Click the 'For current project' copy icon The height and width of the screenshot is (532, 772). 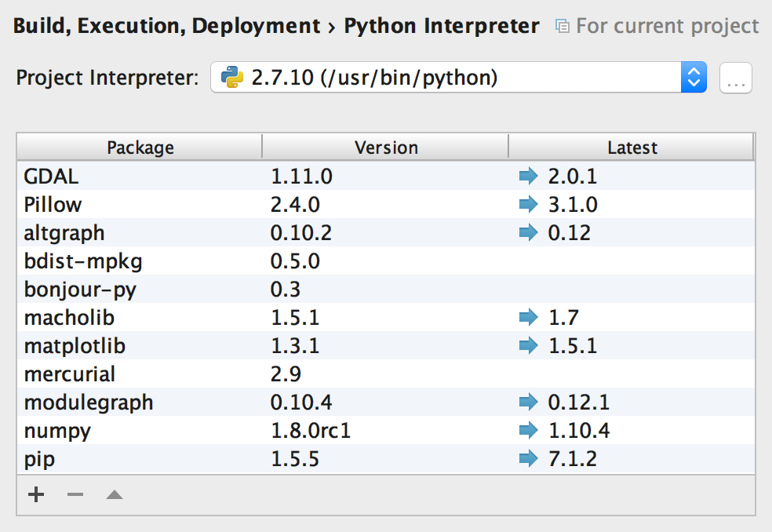563,26
